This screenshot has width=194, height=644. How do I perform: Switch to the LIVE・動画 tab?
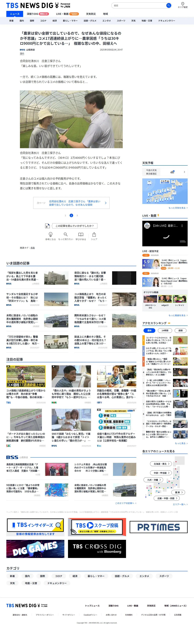(67, 14)
